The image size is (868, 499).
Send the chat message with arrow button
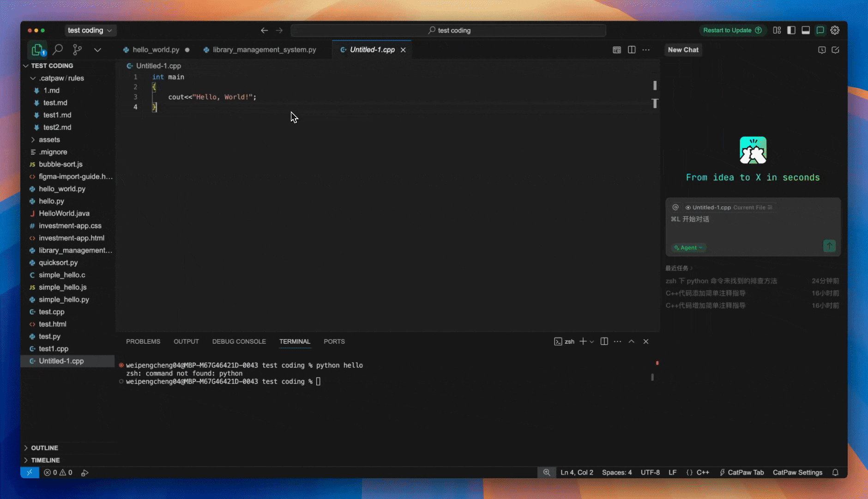click(x=829, y=246)
